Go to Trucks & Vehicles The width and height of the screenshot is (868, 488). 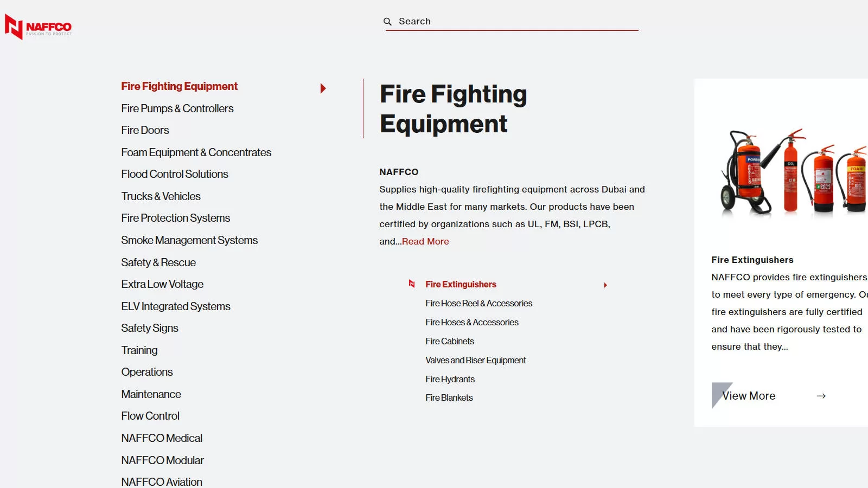pyautogui.click(x=161, y=196)
